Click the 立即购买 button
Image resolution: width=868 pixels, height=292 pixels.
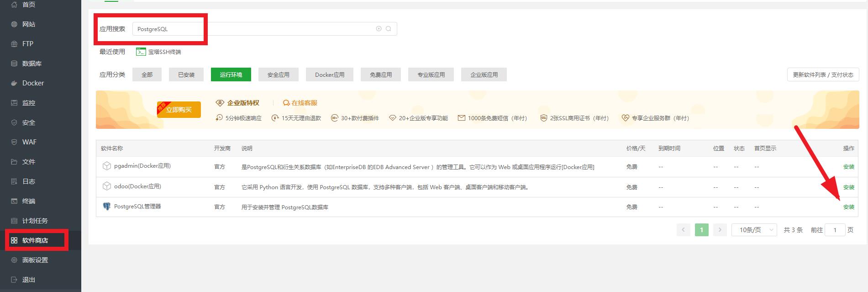click(x=179, y=110)
